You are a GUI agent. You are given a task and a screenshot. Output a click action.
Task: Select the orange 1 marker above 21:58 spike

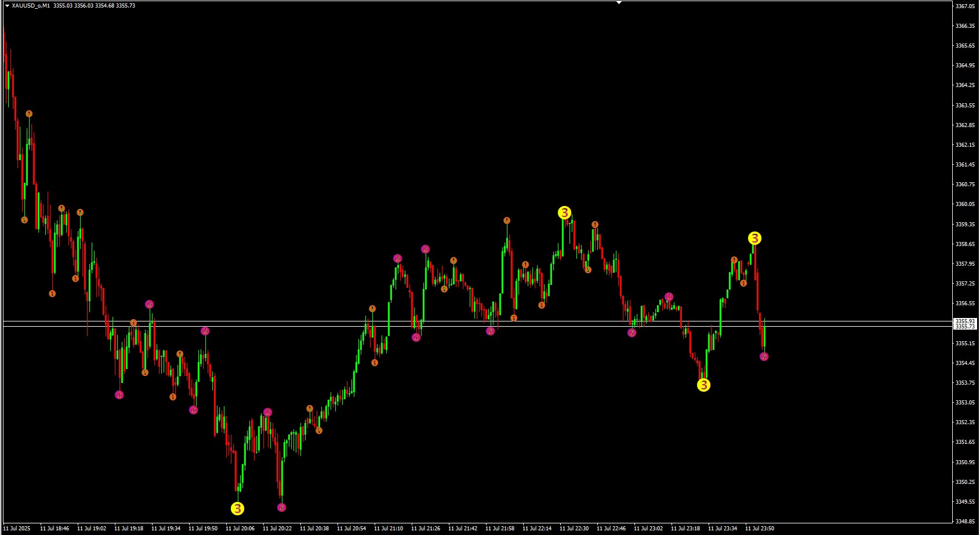(x=507, y=220)
